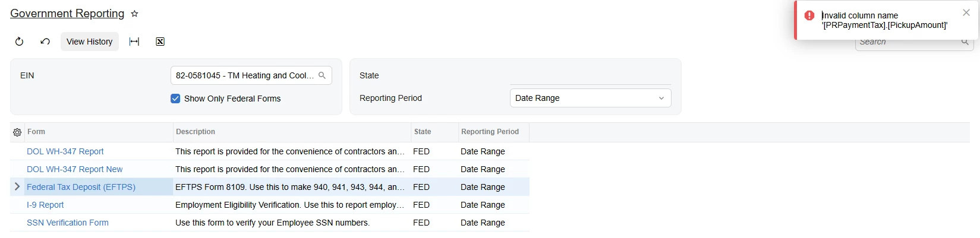Click Date Range in SSN Verification row

click(x=483, y=223)
